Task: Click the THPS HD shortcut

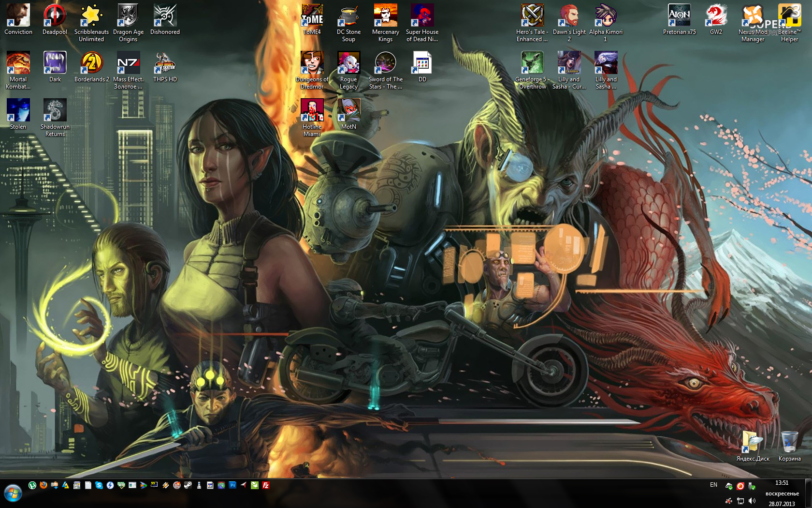Action: coord(165,67)
